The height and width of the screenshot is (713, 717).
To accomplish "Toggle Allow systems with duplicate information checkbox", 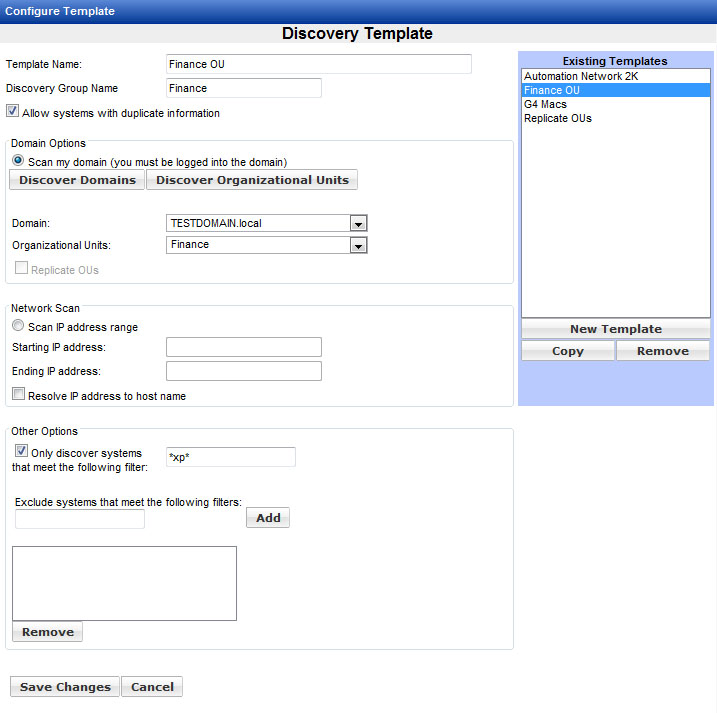I will [x=13, y=112].
